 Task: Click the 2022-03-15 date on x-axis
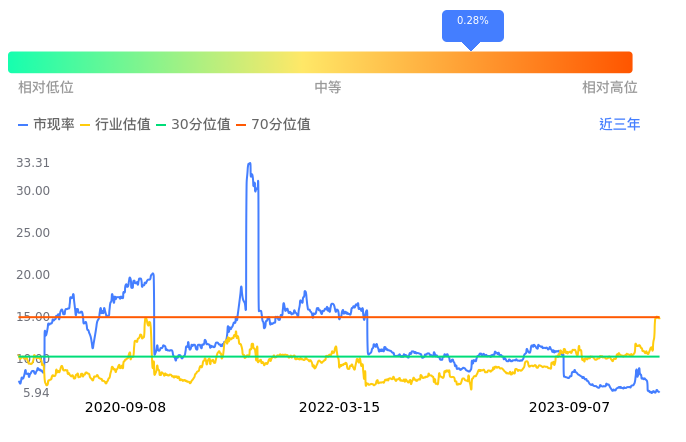pyautogui.click(x=339, y=407)
